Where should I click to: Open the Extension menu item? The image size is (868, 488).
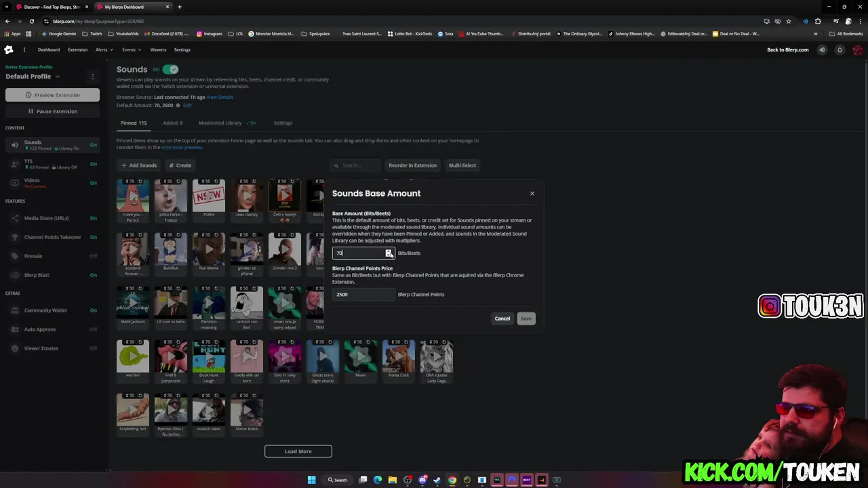(x=77, y=49)
